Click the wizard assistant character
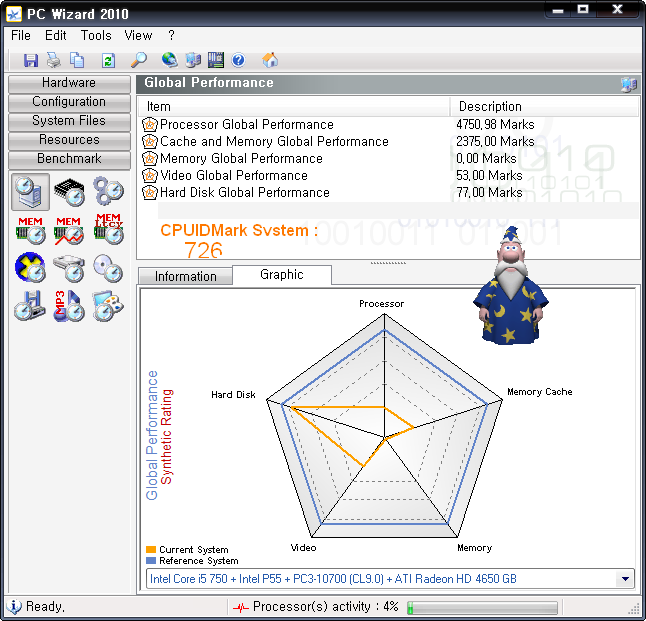Viewport: 646px width, 621px height. coord(511,285)
